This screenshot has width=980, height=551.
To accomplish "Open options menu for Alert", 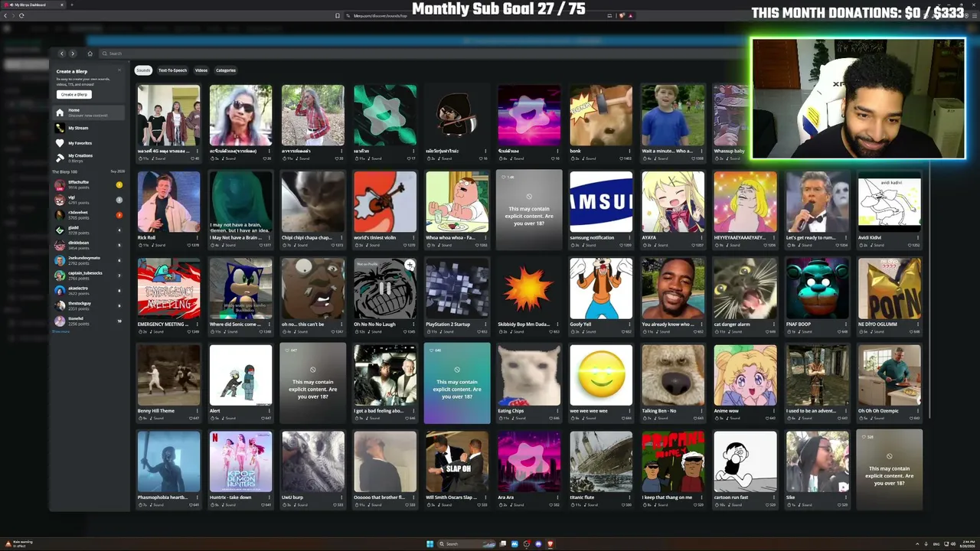I will pos(269,411).
